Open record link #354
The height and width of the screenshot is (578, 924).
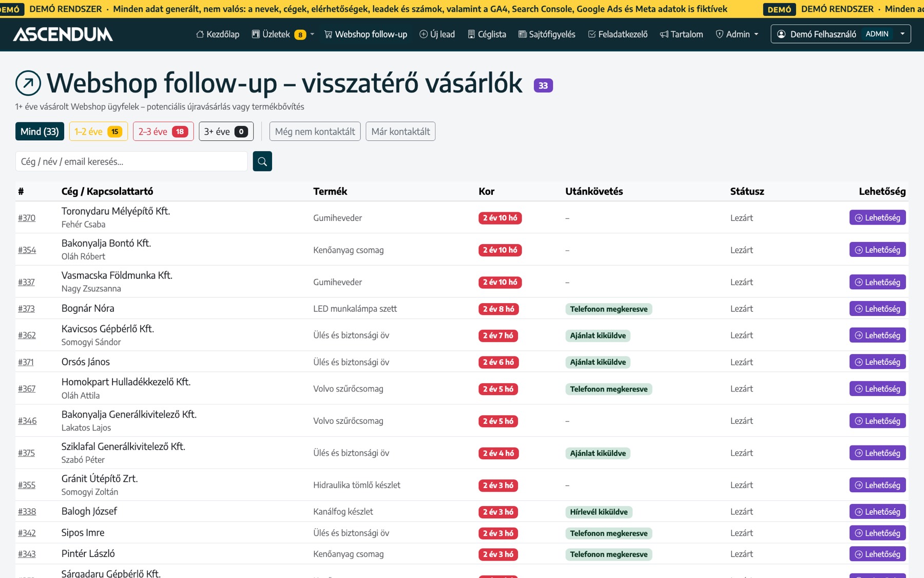27,250
